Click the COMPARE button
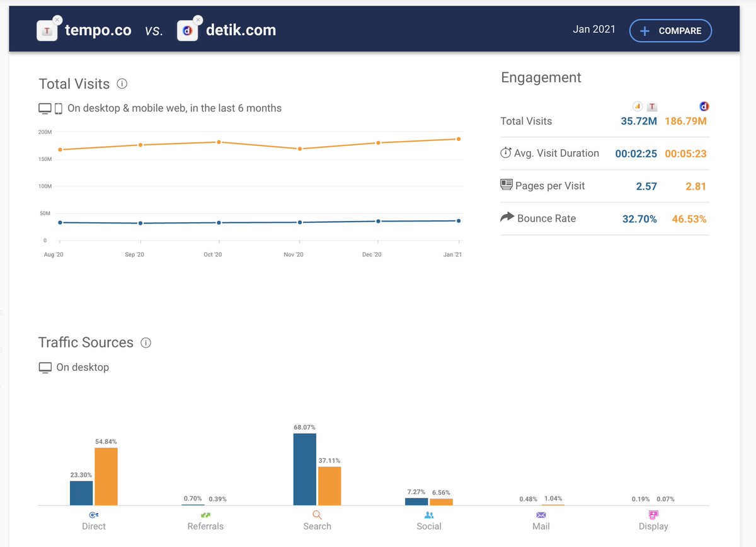756x547 pixels. click(670, 31)
